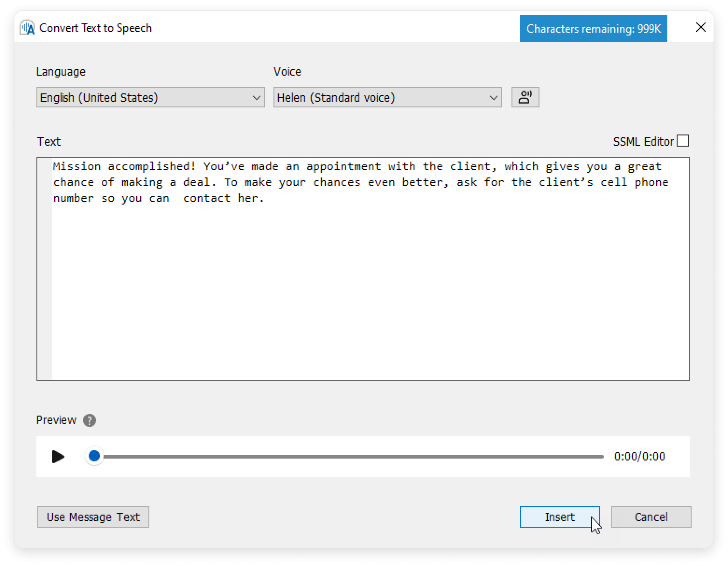Enable the SSML Editor checkbox
This screenshot has width=728, height=566.
683,141
